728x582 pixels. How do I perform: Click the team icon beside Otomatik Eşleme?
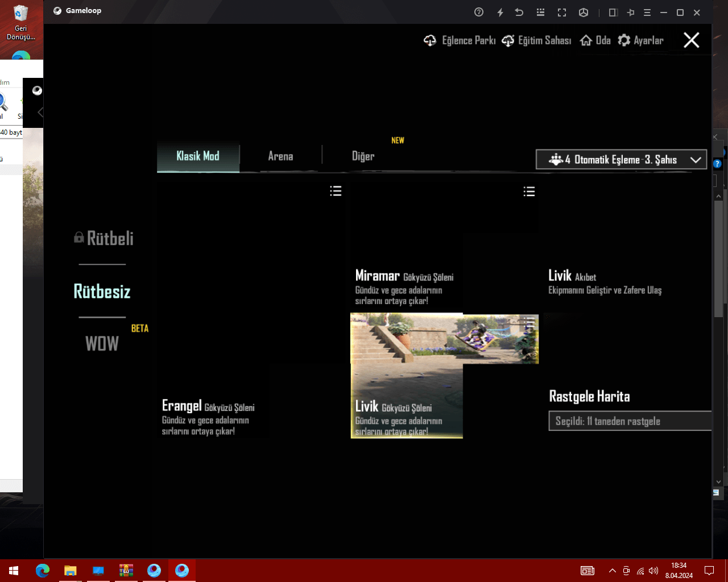click(556, 160)
